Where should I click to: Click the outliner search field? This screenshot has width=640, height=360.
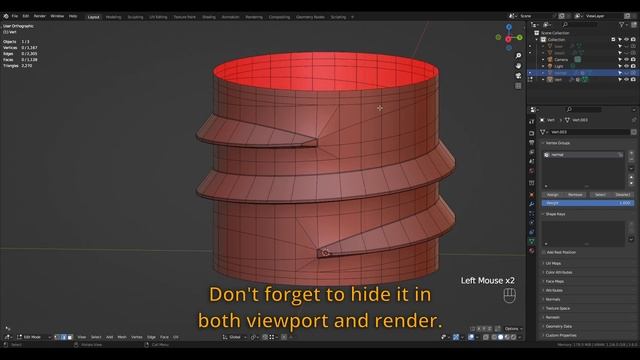(580, 25)
